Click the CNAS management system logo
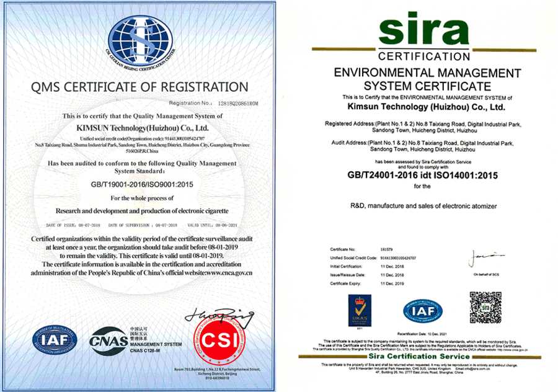Image resolution: width=558 pixels, height=392 pixels. pyautogui.click(x=135, y=341)
